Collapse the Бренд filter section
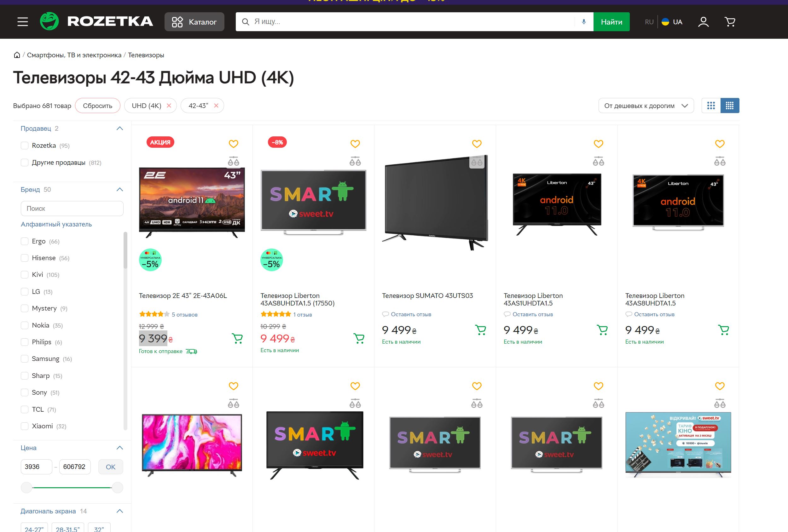This screenshot has height=532, width=788. tap(119, 190)
